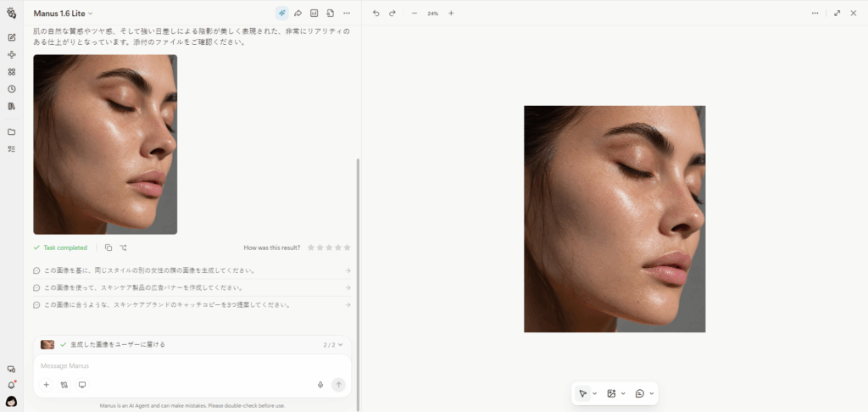Click the 'How was this result?' text
This screenshot has height=412, width=868.
pyautogui.click(x=272, y=248)
